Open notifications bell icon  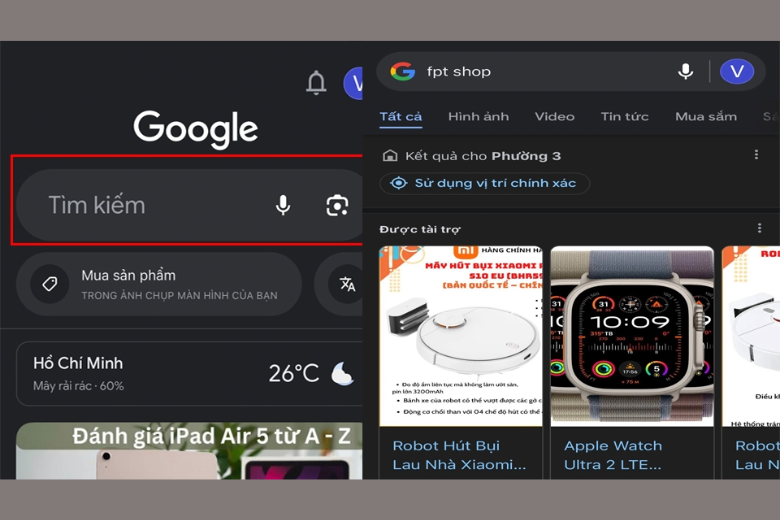[316, 82]
